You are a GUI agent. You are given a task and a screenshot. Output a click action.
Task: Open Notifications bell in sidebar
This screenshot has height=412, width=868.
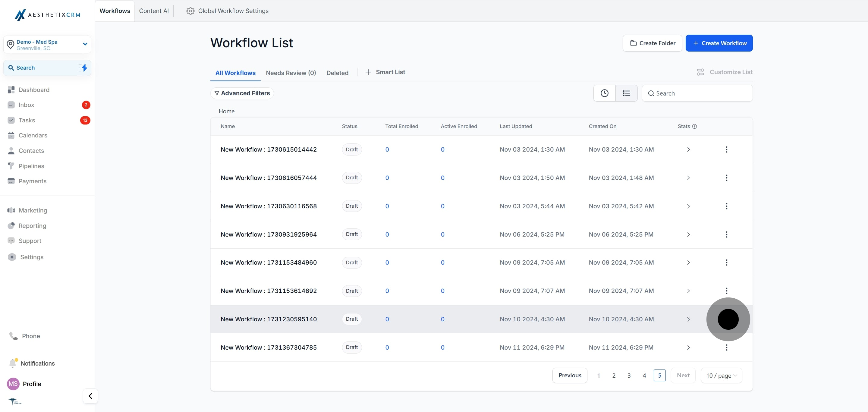coord(13,363)
